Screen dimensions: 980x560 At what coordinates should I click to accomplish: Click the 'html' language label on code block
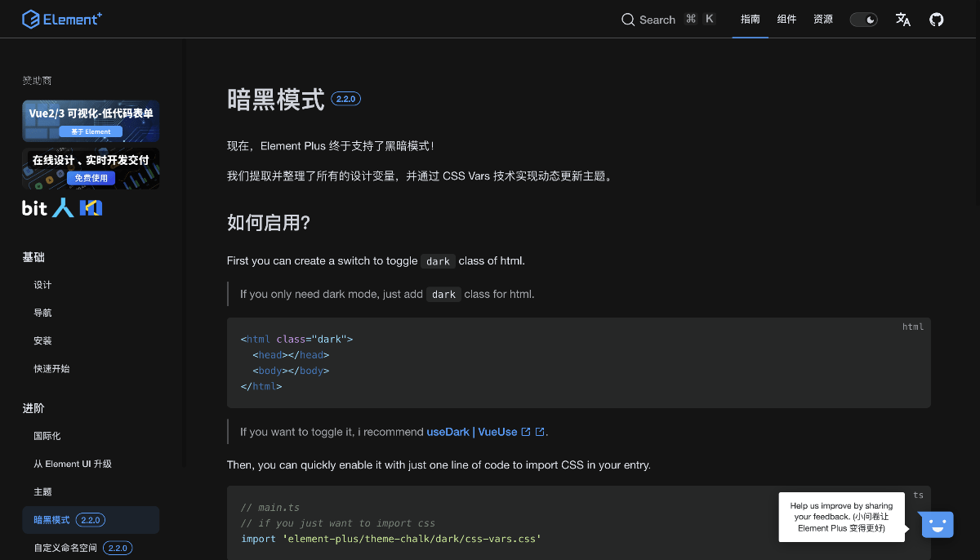point(913,327)
